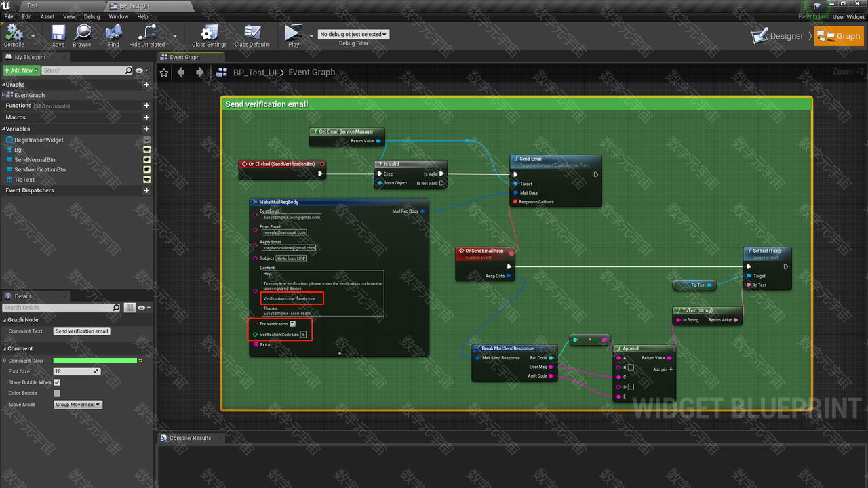The image size is (868, 488).
Task: Click the Mail Req Body output pin
Action: (422, 211)
